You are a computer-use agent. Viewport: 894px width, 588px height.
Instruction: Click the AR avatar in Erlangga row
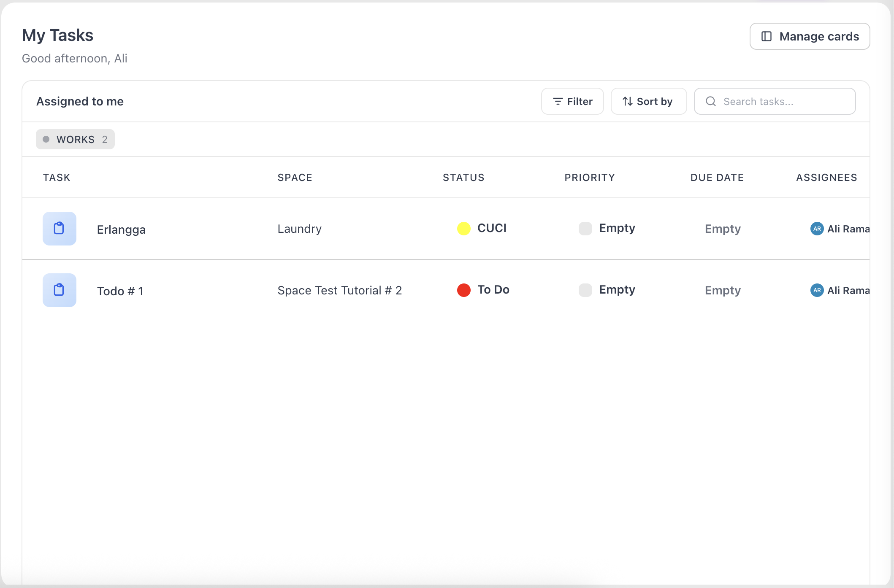coord(817,229)
